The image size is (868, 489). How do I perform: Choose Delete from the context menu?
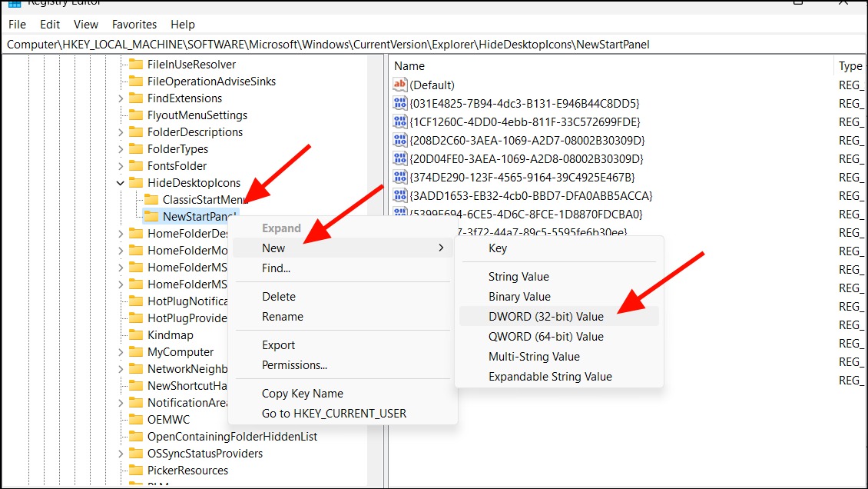coord(343,296)
